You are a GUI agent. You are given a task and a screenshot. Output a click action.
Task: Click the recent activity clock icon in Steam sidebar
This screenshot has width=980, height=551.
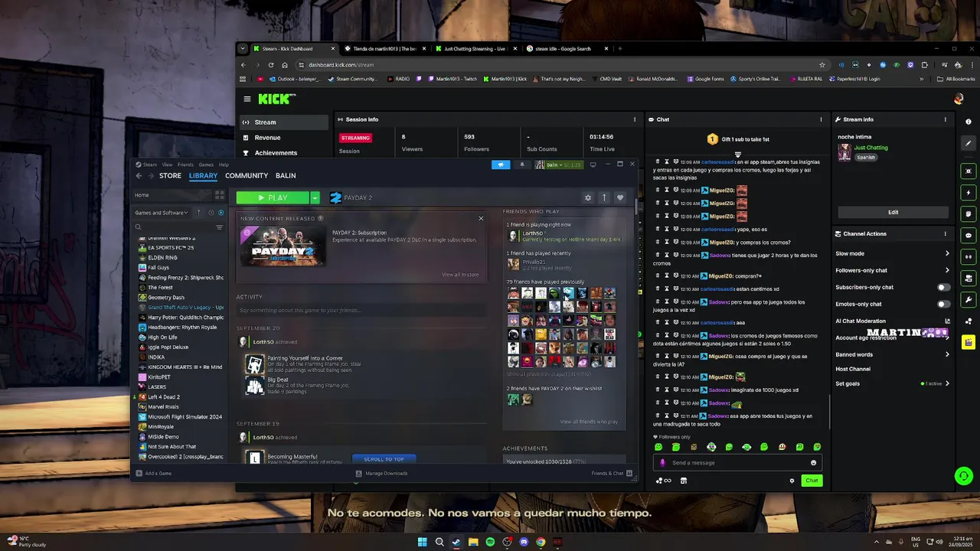[211, 213]
